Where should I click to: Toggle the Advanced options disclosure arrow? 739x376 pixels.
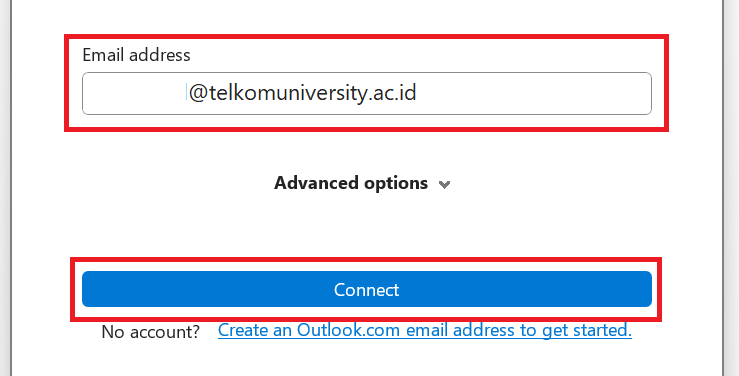[x=444, y=184]
